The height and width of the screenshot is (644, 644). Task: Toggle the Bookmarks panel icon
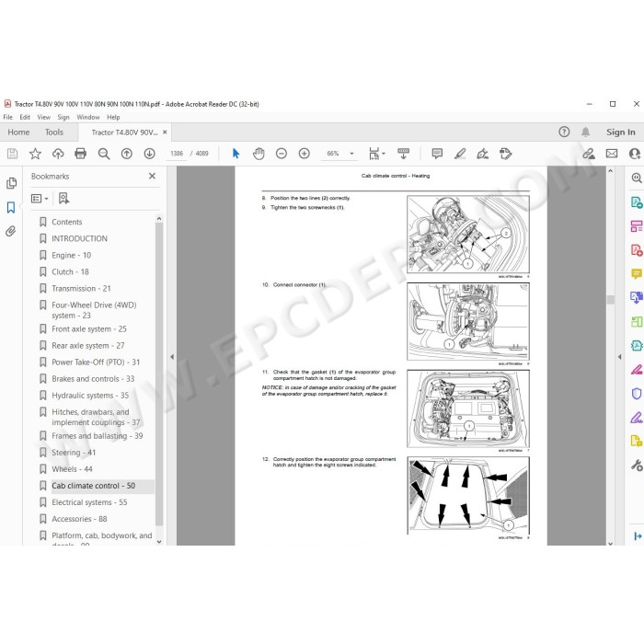coord(11,207)
